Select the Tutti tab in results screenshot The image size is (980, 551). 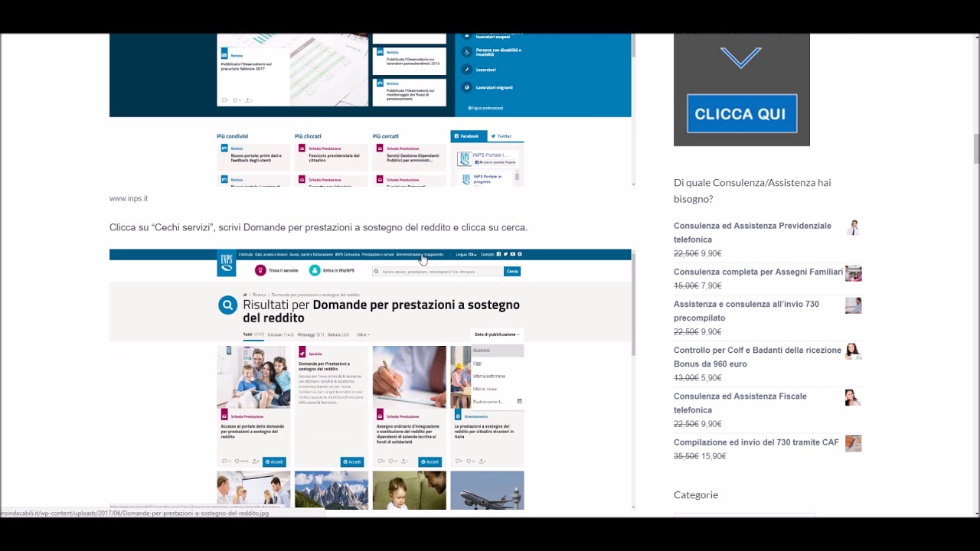pyautogui.click(x=253, y=334)
